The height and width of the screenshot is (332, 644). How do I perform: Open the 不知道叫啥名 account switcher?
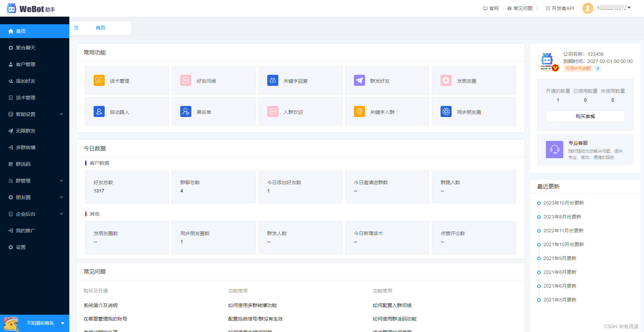35,323
